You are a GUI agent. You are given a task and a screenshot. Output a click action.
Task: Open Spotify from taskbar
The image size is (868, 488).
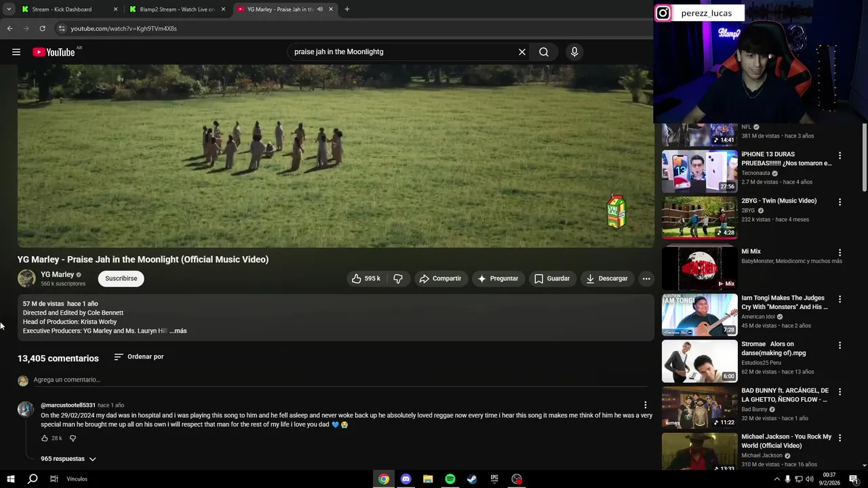click(450, 479)
